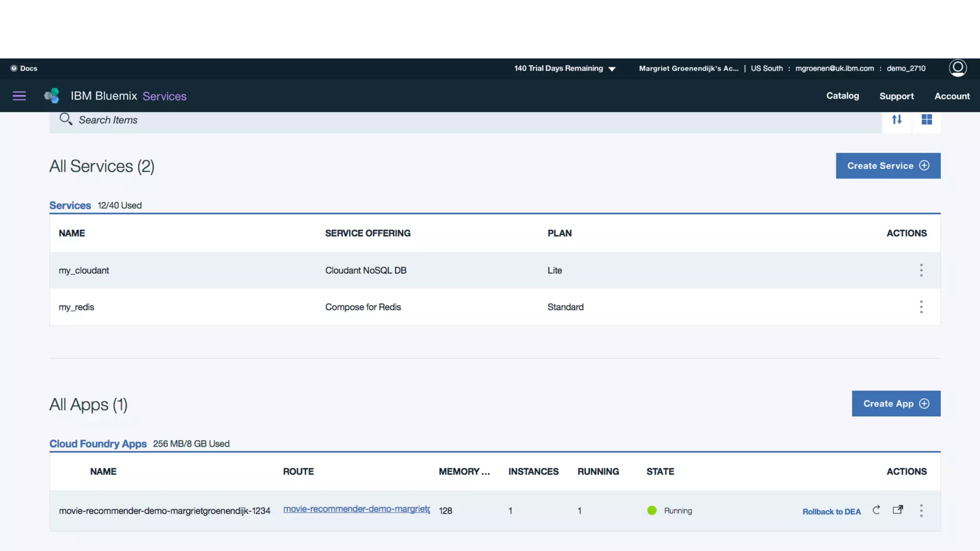Open the user profile avatar icon

click(x=958, y=68)
